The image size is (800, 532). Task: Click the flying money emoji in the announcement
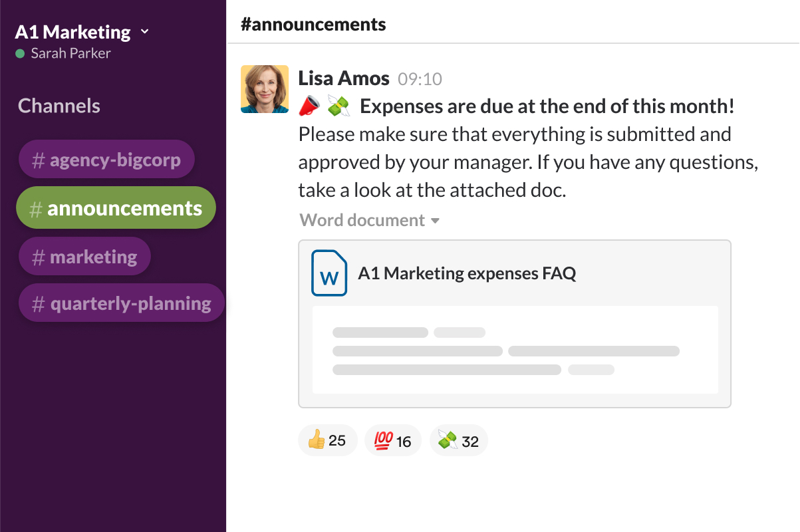click(x=339, y=105)
